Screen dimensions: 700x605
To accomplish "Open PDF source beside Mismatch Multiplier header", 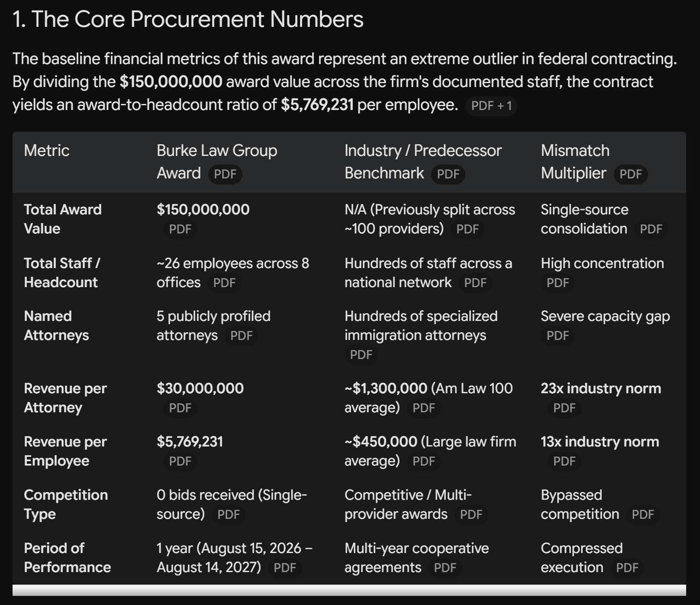I will [631, 174].
